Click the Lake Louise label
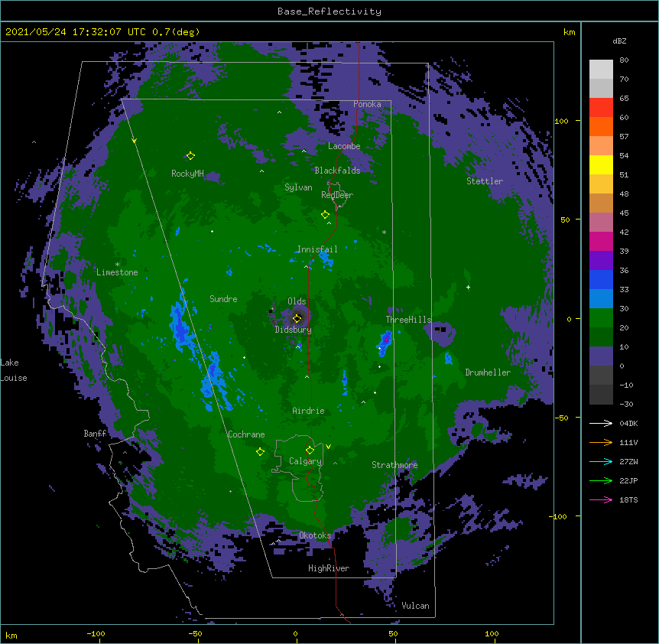659x644 pixels. [x=14, y=370]
